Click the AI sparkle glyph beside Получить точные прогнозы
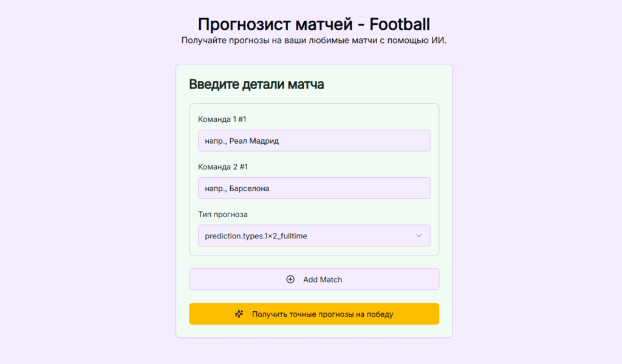 (239, 314)
